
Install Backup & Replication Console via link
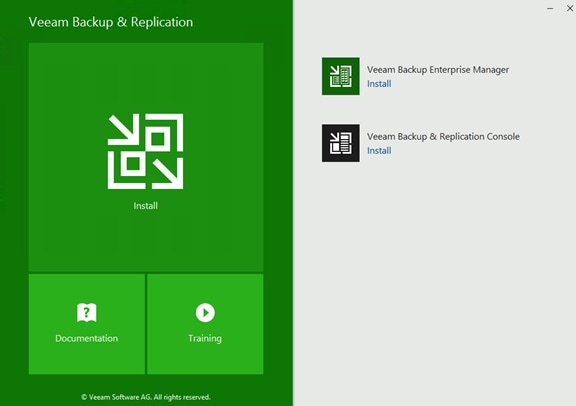pos(379,151)
